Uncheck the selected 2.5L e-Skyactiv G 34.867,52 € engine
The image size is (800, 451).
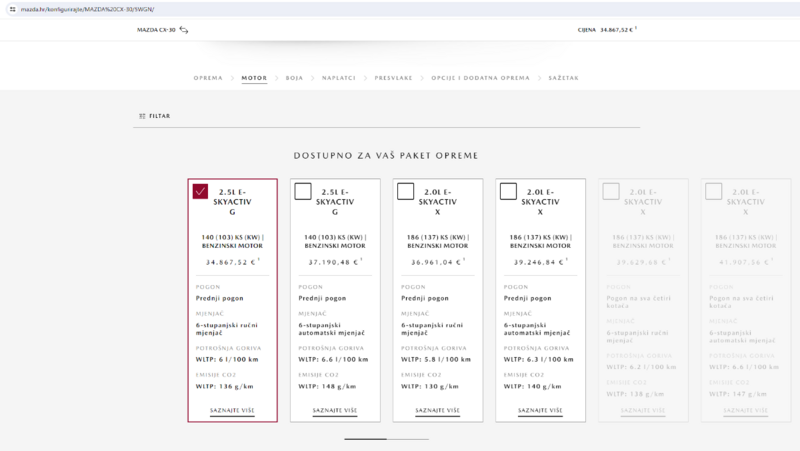coord(200,191)
